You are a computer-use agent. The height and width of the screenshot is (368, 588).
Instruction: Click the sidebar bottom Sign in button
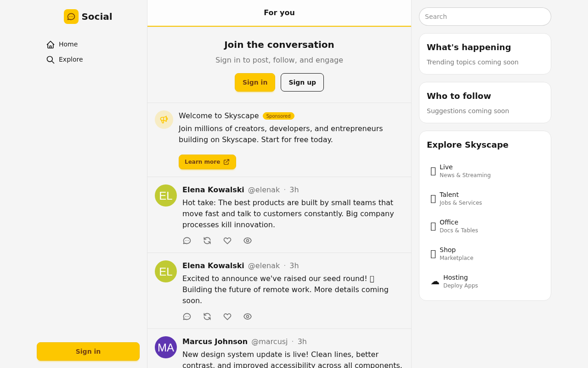pyautogui.click(x=88, y=351)
